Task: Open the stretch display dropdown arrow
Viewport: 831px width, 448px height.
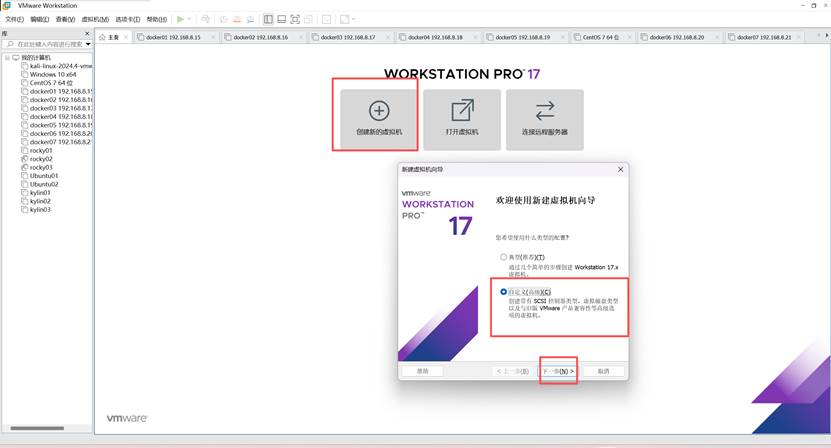Action: click(x=353, y=19)
